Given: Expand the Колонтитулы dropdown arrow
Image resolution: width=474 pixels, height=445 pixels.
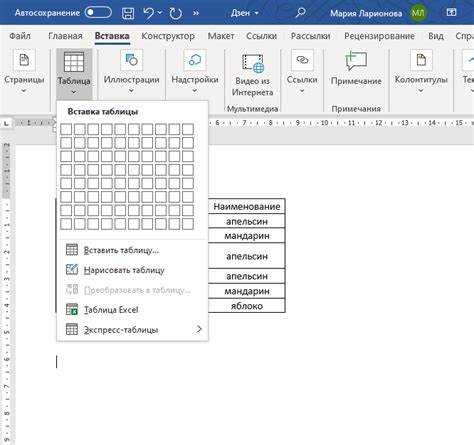Looking at the screenshot, I should click(421, 90).
